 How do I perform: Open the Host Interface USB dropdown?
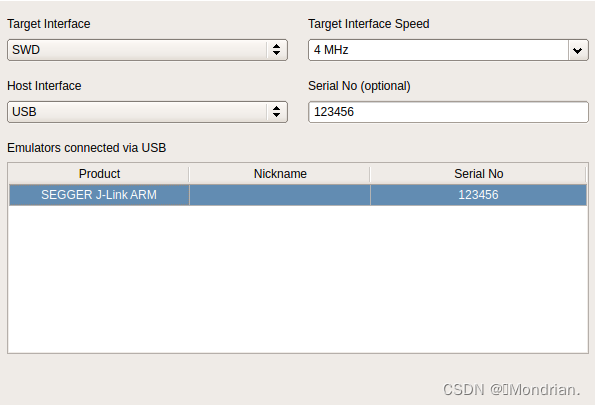147,112
